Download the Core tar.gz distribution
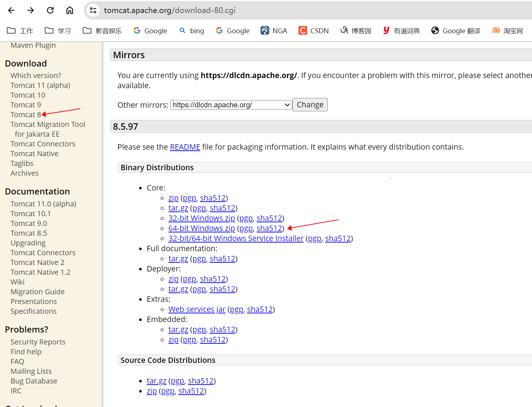Image resolution: width=532 pixels, height=407 pixels. click(x=178, y=208)
